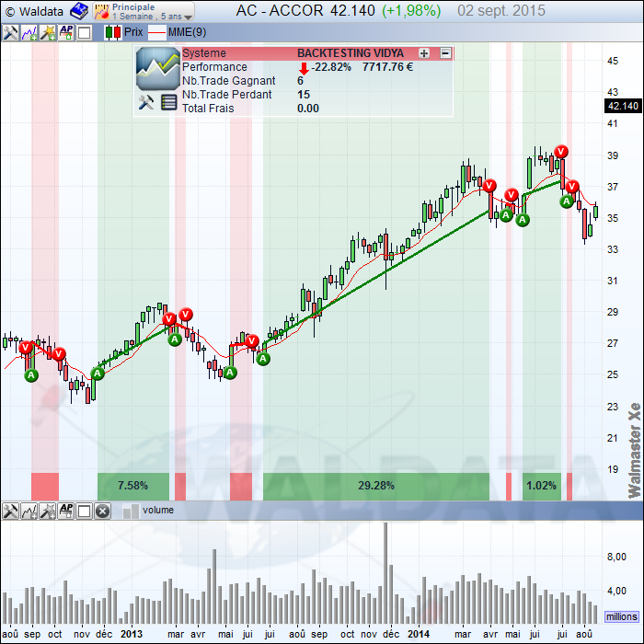Click the 2014 label on time axis

pos(419,634)
